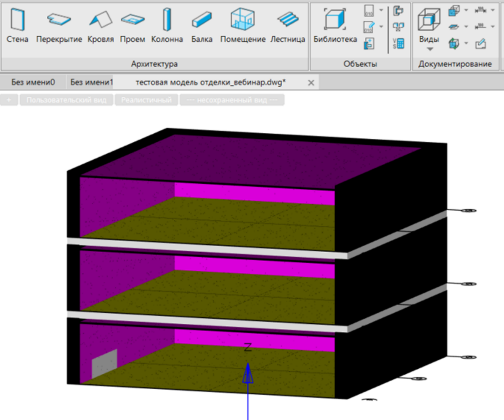Select the gray opening in ground floor wall

pos(104,364)
